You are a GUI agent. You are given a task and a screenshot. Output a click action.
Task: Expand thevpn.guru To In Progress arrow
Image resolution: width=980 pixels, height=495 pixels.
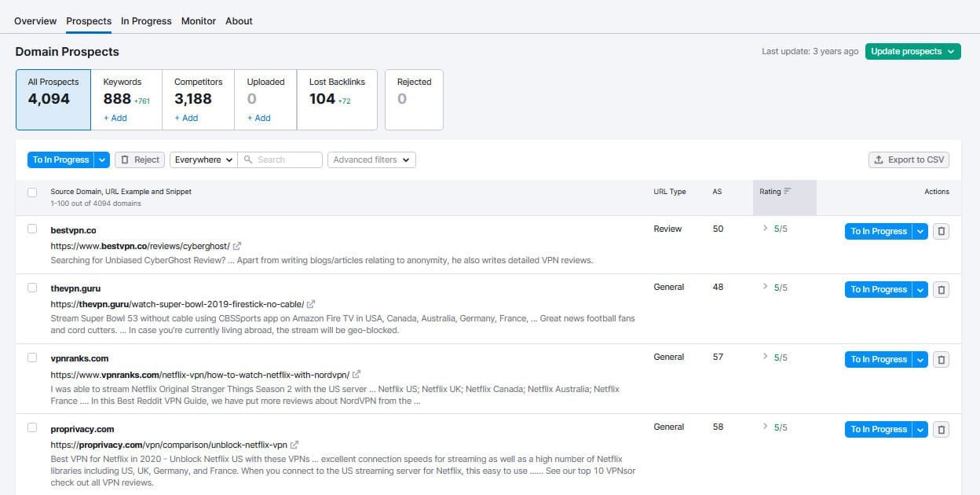(921, 289)
